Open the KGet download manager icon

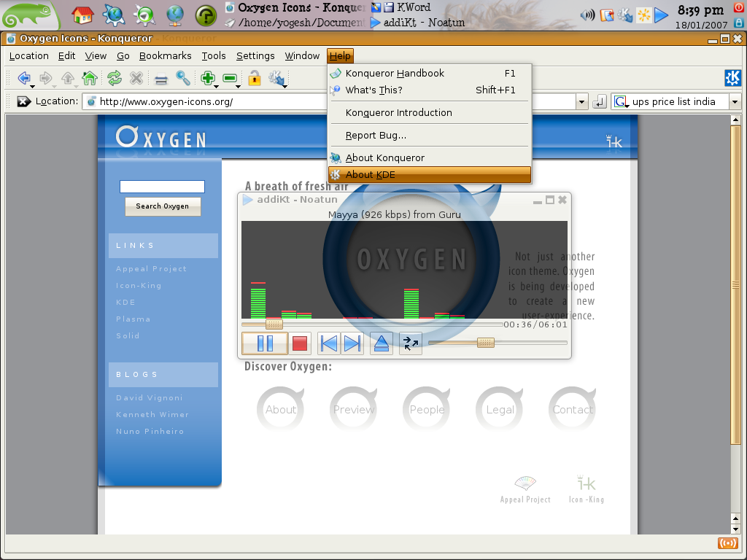[276, 77]
